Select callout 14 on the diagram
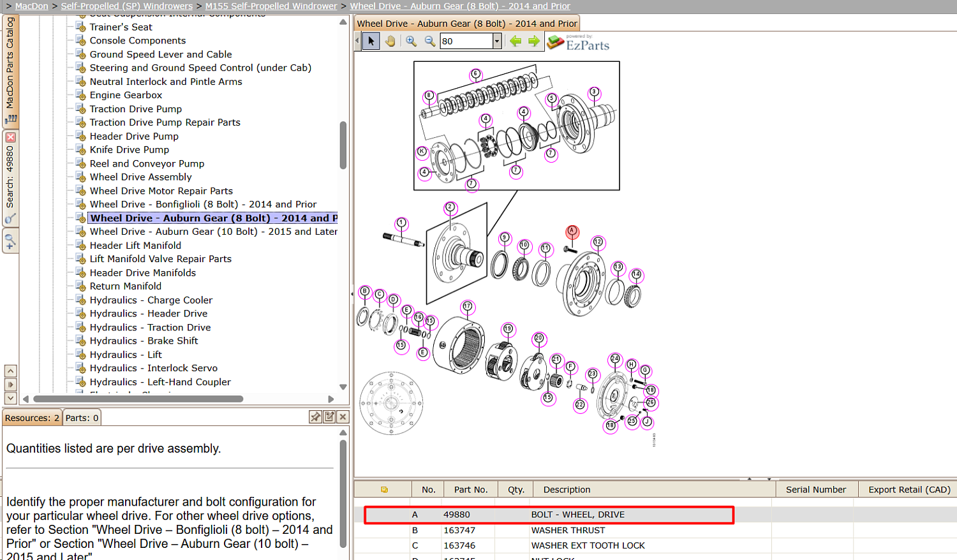Image resolution: width=957 pixels, height=560 pixels. tap(636, 275)
